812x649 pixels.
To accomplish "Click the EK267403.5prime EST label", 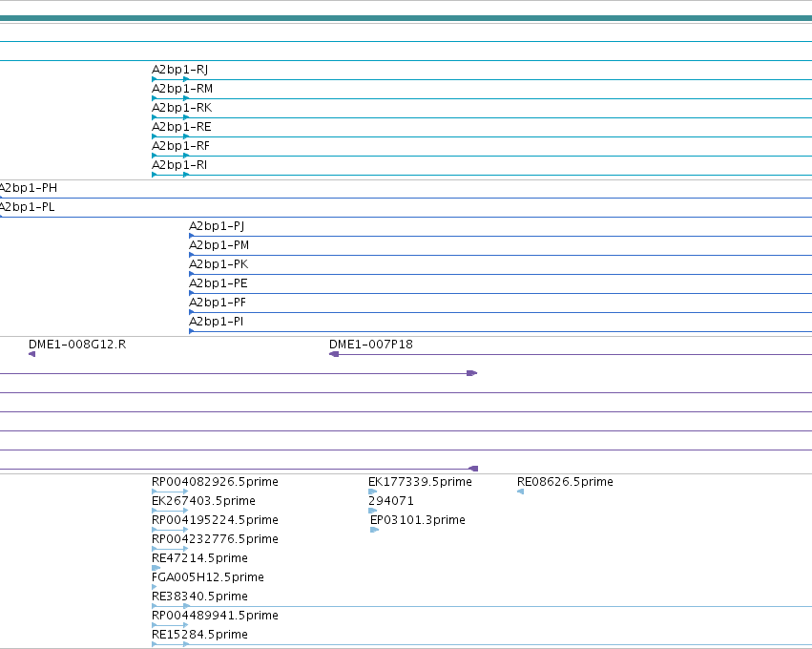I will click(x=203, y=501).
